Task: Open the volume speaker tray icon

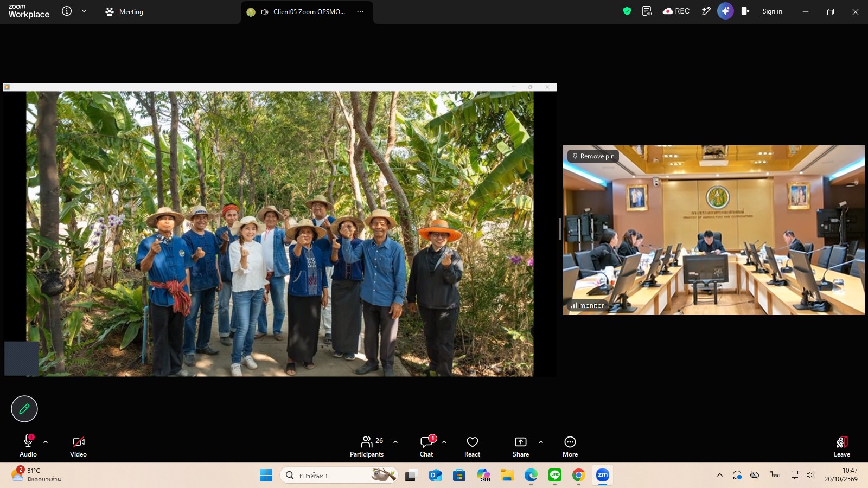Action: (810, 475)
